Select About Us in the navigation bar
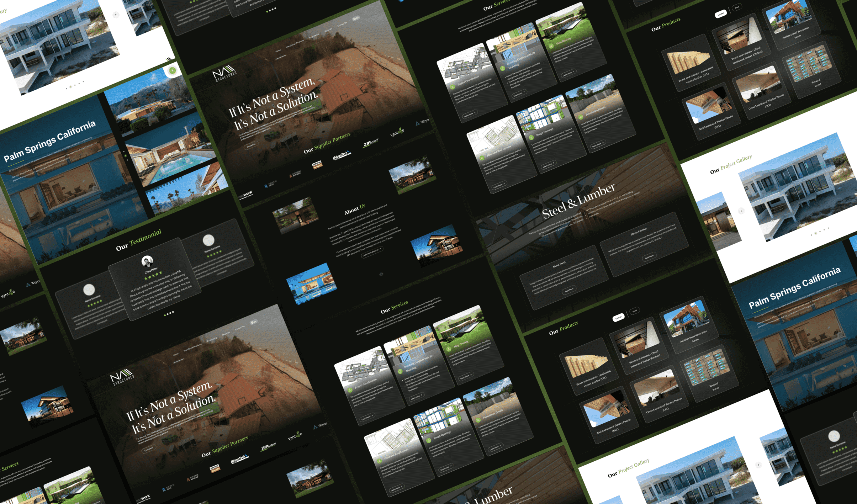Screen dimensions: 857x504 (x=328, y=30)
